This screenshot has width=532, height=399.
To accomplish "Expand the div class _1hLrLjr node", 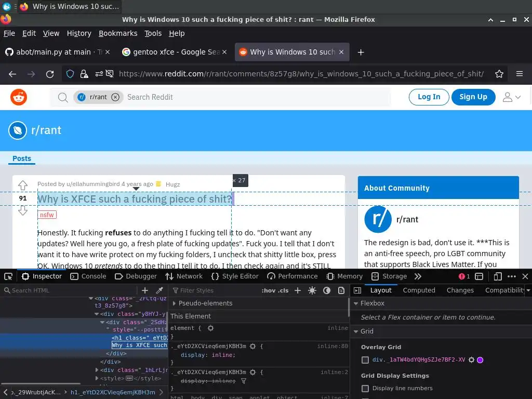I will pos(97,370).
